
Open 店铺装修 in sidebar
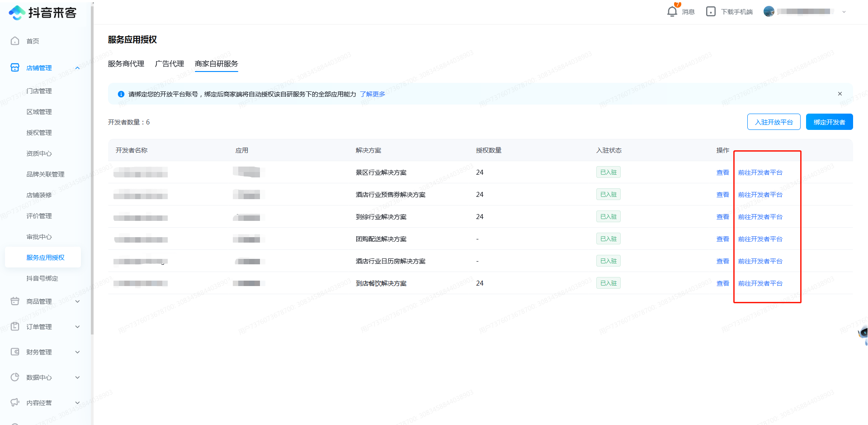coord(39,195)
